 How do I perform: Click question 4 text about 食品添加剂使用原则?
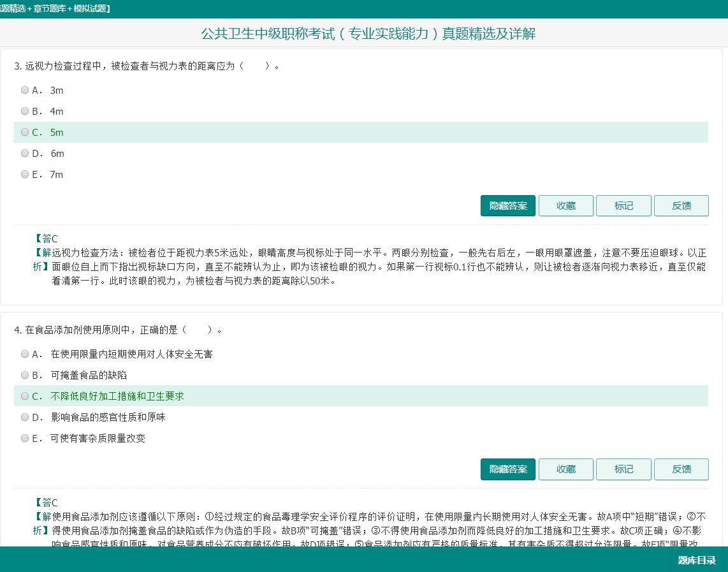118,330
